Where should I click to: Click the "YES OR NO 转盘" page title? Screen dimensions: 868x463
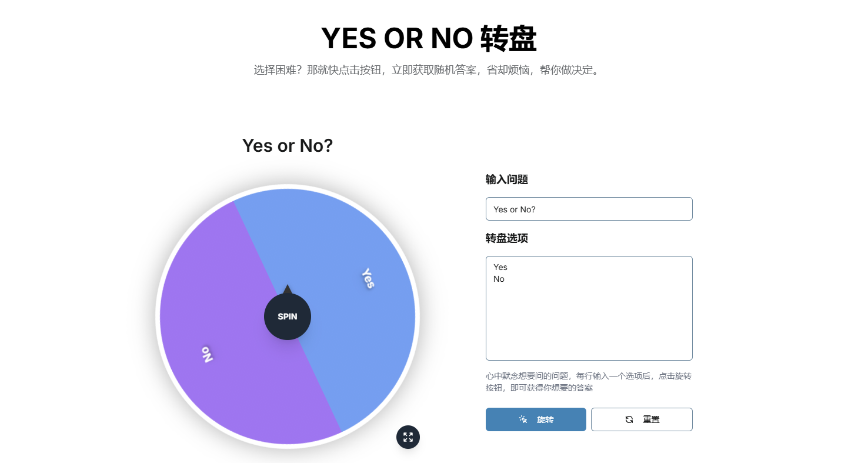coord(429,39)
